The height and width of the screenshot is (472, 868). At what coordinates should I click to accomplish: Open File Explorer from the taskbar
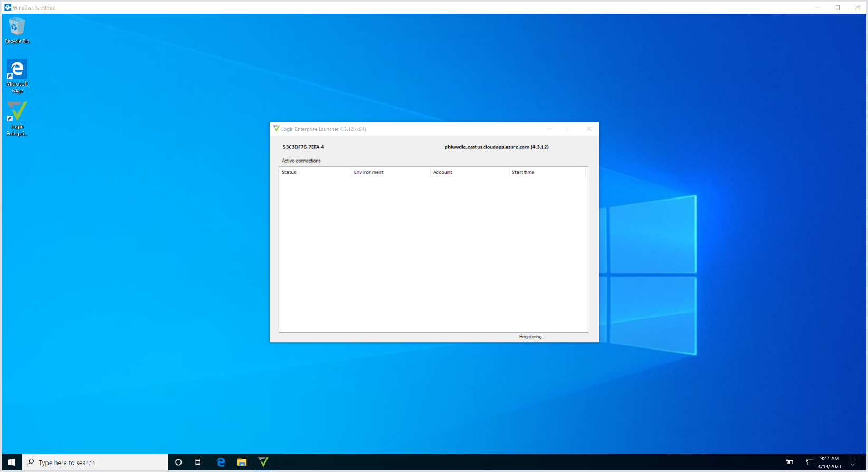click(x=242, y=462)
